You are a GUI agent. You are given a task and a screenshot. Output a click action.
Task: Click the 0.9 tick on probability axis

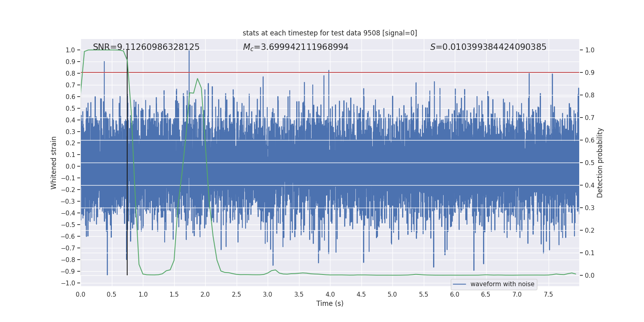[590, 73]
